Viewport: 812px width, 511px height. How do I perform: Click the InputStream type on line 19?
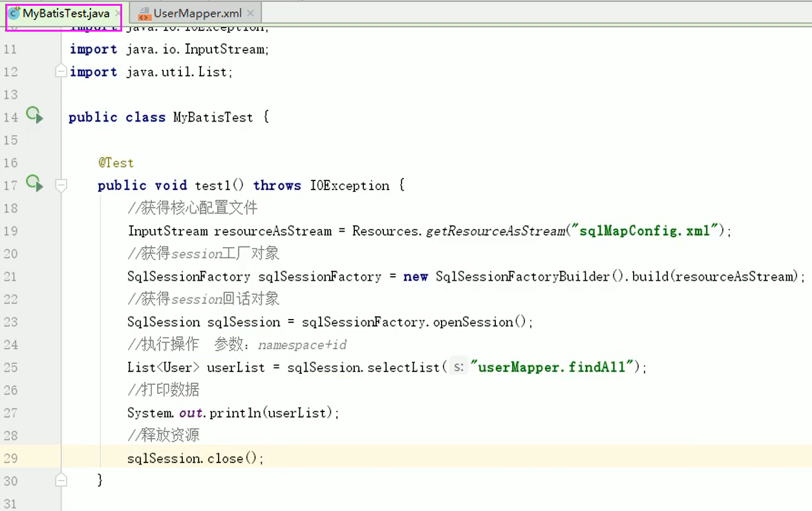tap(168, 231)
